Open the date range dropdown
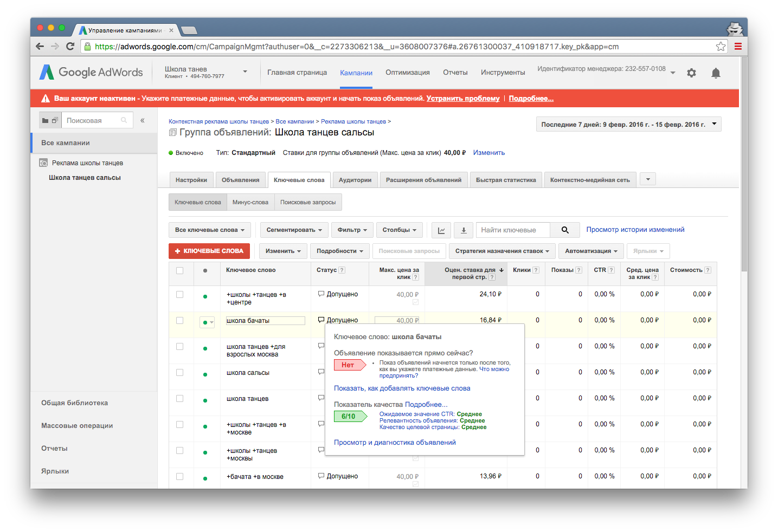Screen dimensions: 778x532 click(628, 124)
